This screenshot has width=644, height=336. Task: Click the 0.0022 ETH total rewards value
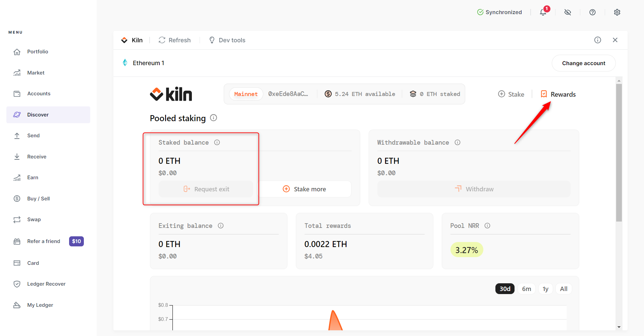pos(326,244)
